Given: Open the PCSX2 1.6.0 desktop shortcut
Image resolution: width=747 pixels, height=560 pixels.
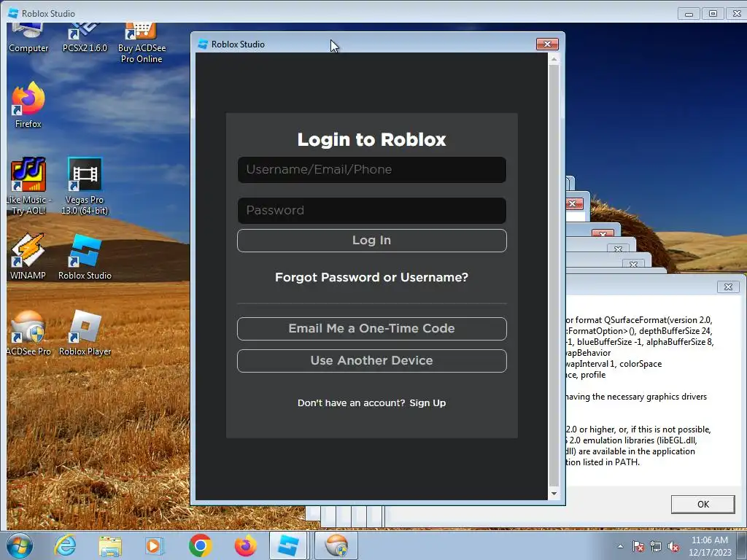Looking at the screenshot, I should [x=85, y=37].
